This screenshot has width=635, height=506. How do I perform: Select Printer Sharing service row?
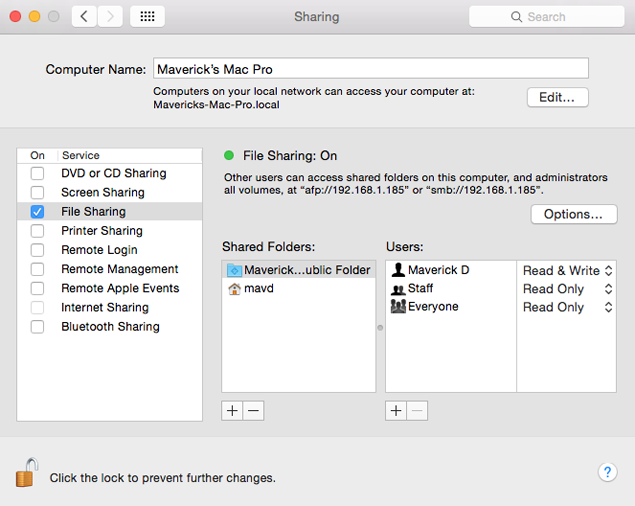(x=109, y=231)
